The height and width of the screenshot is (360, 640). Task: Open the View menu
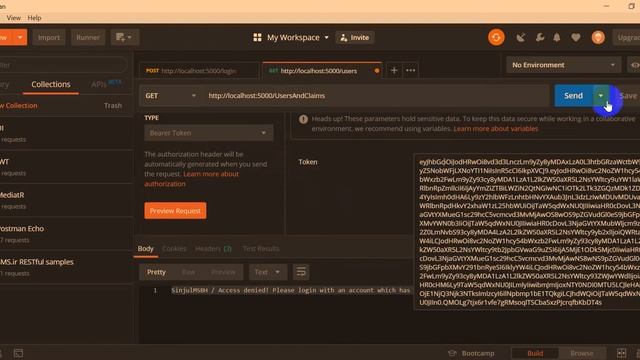click(x=13, y=18)
